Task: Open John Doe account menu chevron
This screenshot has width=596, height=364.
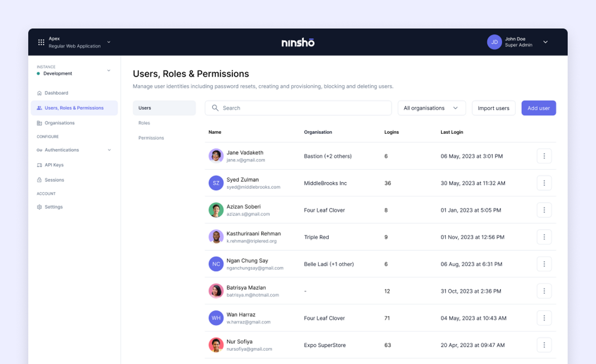Action: coord(545,42)
